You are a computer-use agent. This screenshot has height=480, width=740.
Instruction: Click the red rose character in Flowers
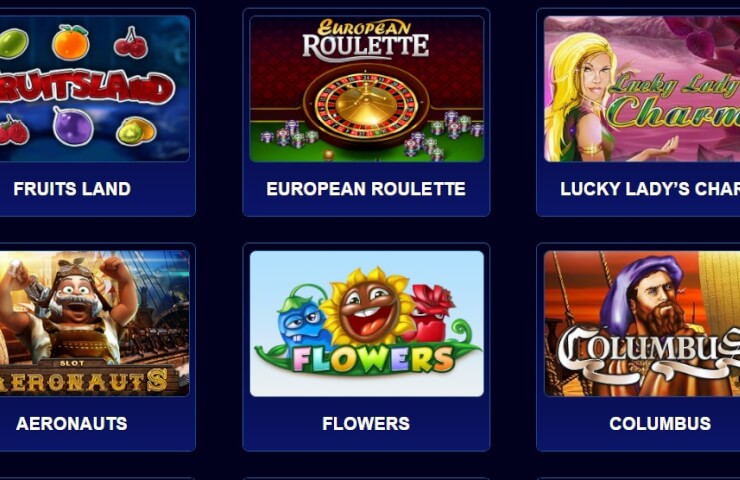[430, 312]
